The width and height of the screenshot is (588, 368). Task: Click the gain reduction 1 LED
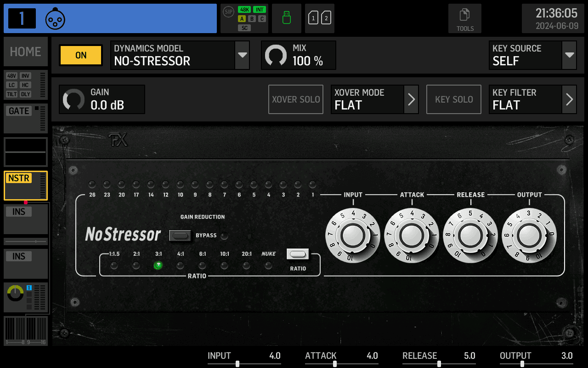click(313, 184)
